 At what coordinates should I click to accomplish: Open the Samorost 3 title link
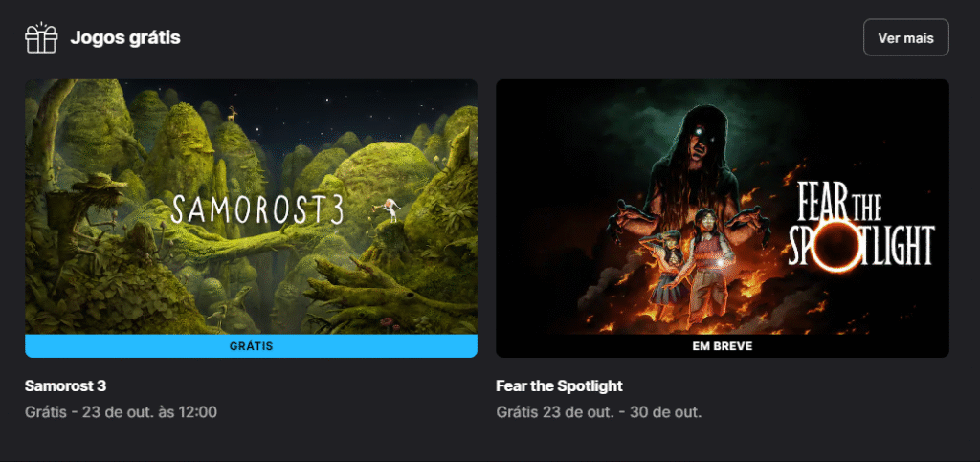point(66,385)
